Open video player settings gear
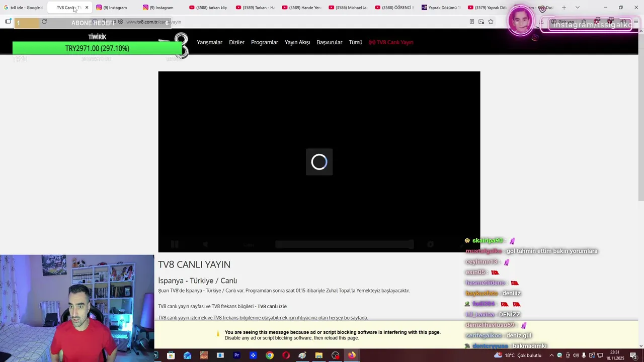This screenshot has width=644, height=362. tap(430, 244)
